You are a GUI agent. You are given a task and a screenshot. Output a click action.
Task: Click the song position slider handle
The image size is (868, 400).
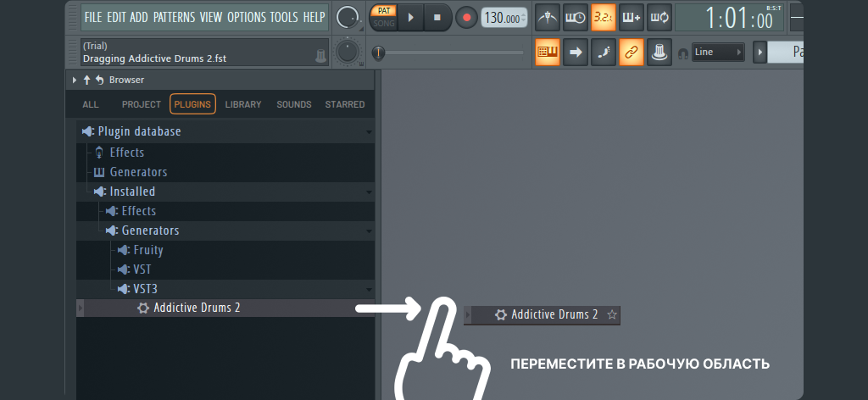pyautogui.click(x=378, y=53)
